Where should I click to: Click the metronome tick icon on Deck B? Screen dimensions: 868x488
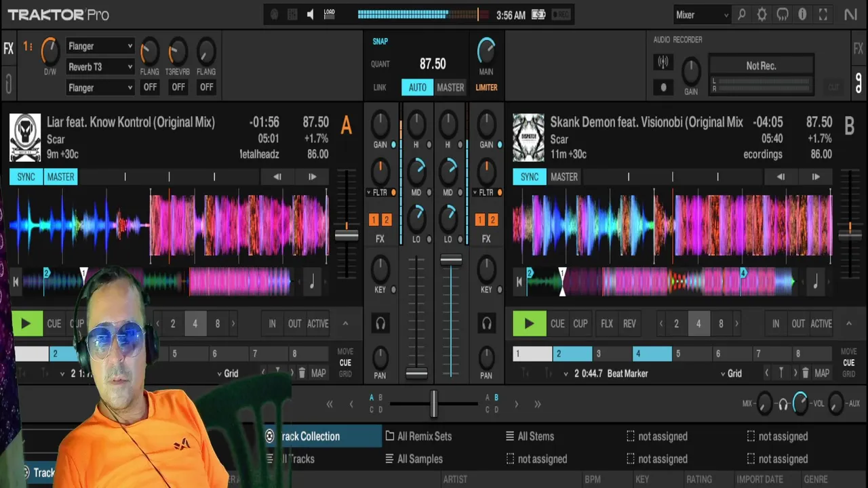(815, 281)
